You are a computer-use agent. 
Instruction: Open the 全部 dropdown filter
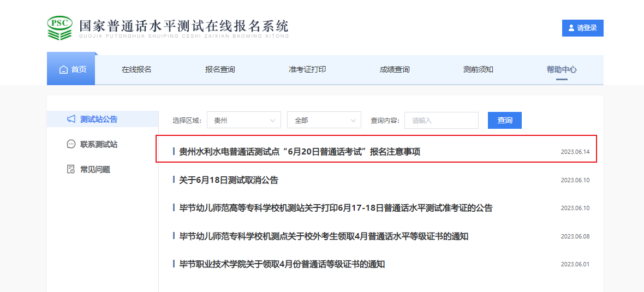coord(324,120)
